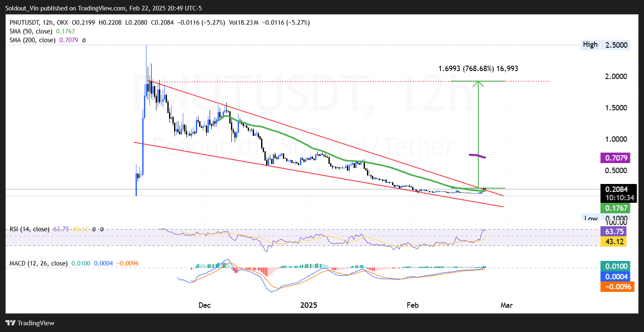The width and height of the screenshot is (644, 332).
Task: Click the green 0.1767 SMA 50 price tag
Action: (615, 208)
